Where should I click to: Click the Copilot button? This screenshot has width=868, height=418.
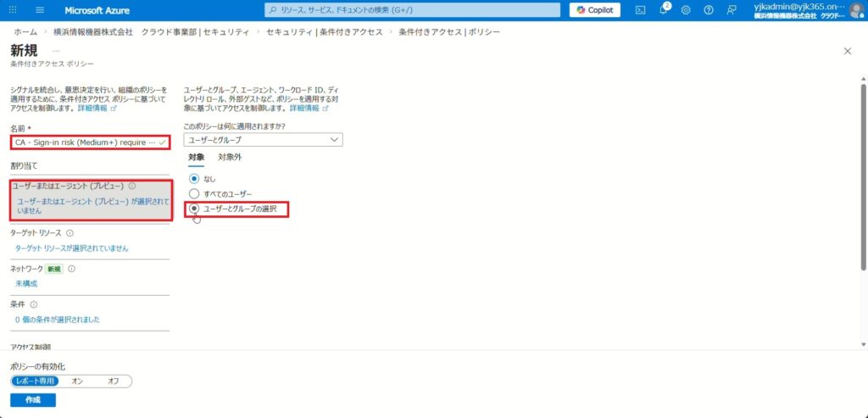coord(594,10)
